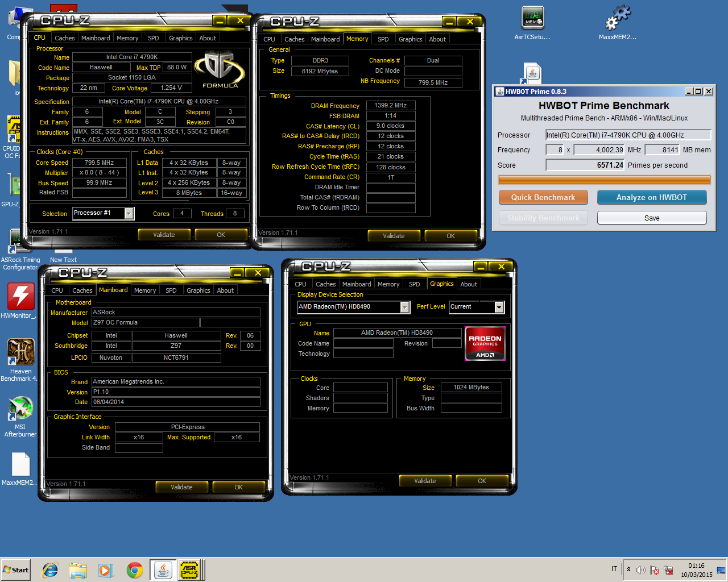Screen dimensions: 728x582
Task: Switch to ASRock CPU-Z taskbar item
Action: pyautogui.click(x=189, y=570)
